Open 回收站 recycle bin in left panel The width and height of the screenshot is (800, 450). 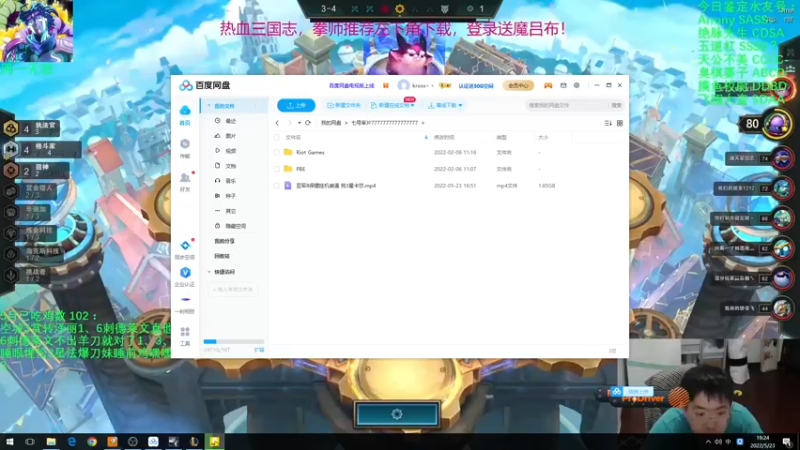click(x=222, y=256)
